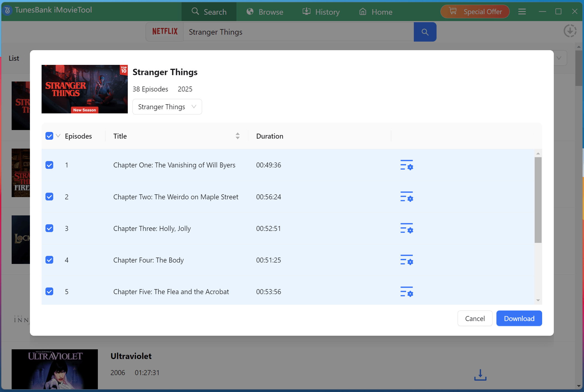Viewport: 584px width, 392px height.
Task: Click the episode list scroll-down arrow
Action: pos(538,300)
